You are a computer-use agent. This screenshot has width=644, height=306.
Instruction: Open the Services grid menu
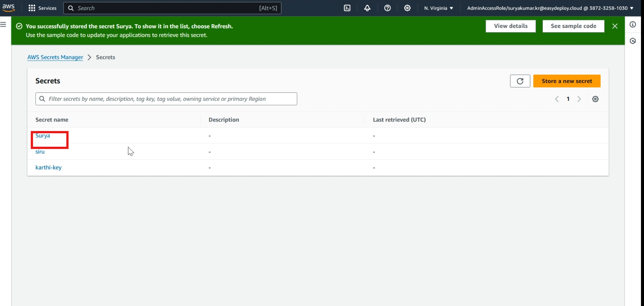pos(42,8)
